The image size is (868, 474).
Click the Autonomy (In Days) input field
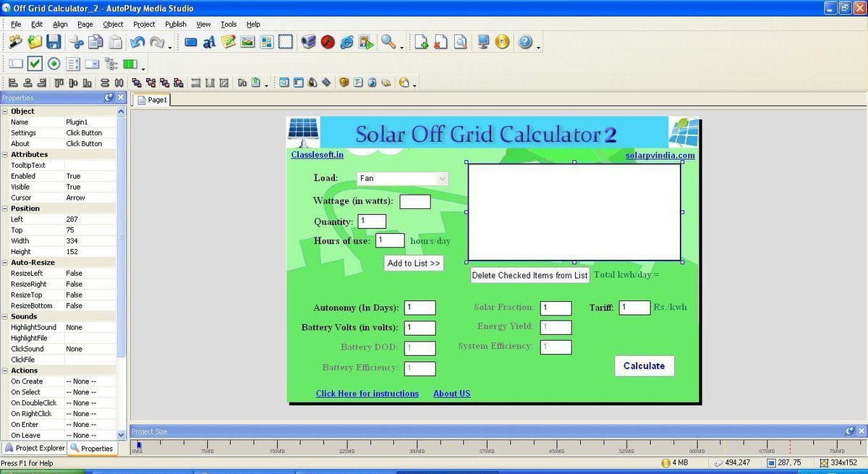420,308
